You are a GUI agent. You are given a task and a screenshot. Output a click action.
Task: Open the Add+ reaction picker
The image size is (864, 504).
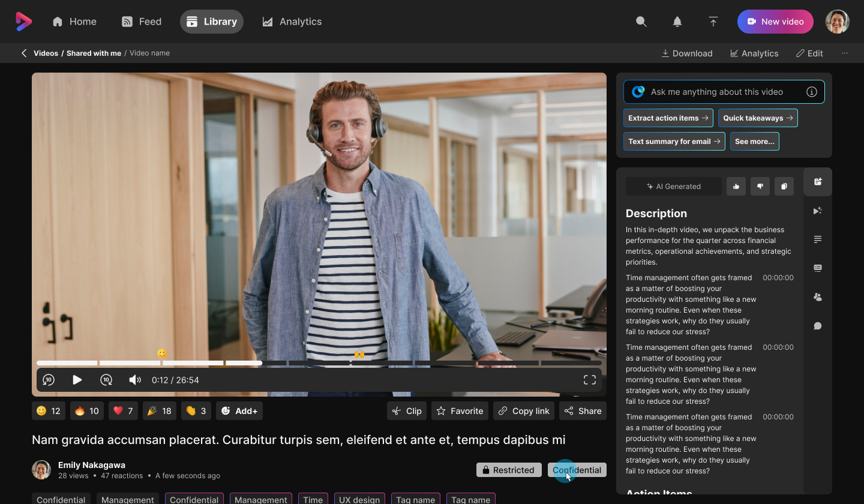(239, 411)
